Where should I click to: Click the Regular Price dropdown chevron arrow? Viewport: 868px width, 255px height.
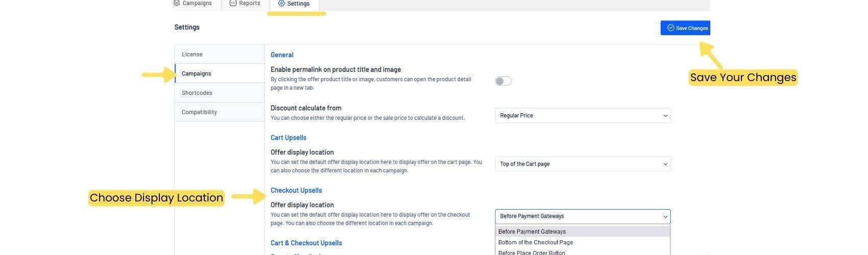point(665,116)
